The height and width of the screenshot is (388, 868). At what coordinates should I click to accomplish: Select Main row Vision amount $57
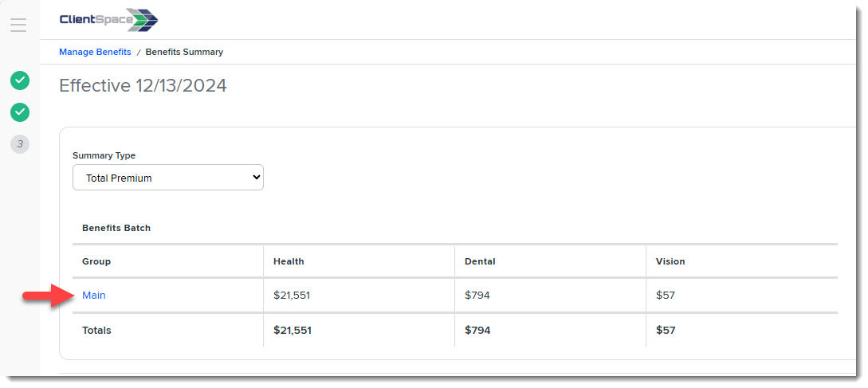(x=666, y=295)
